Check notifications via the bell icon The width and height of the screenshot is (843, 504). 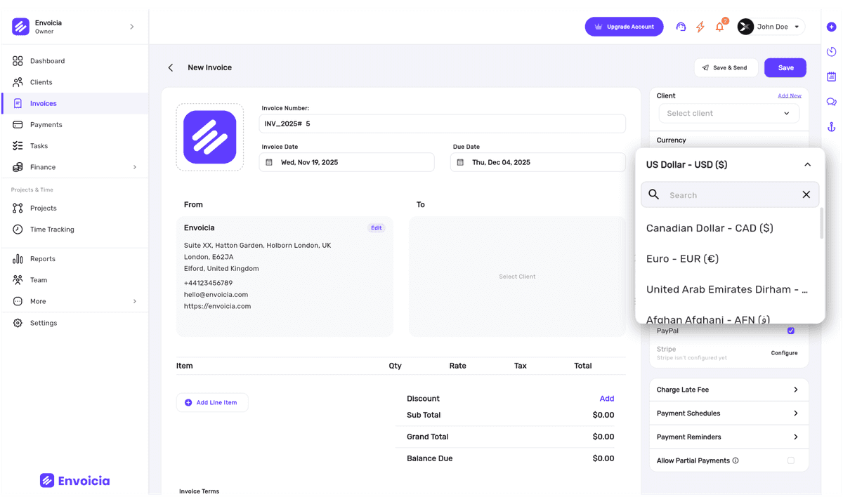(x=719, y=27)
